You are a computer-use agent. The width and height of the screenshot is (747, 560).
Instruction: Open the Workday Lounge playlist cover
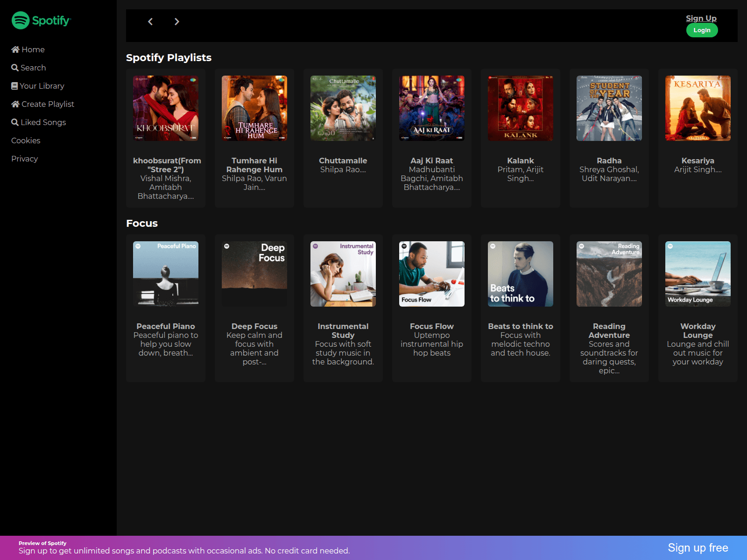tap(698, 274)
